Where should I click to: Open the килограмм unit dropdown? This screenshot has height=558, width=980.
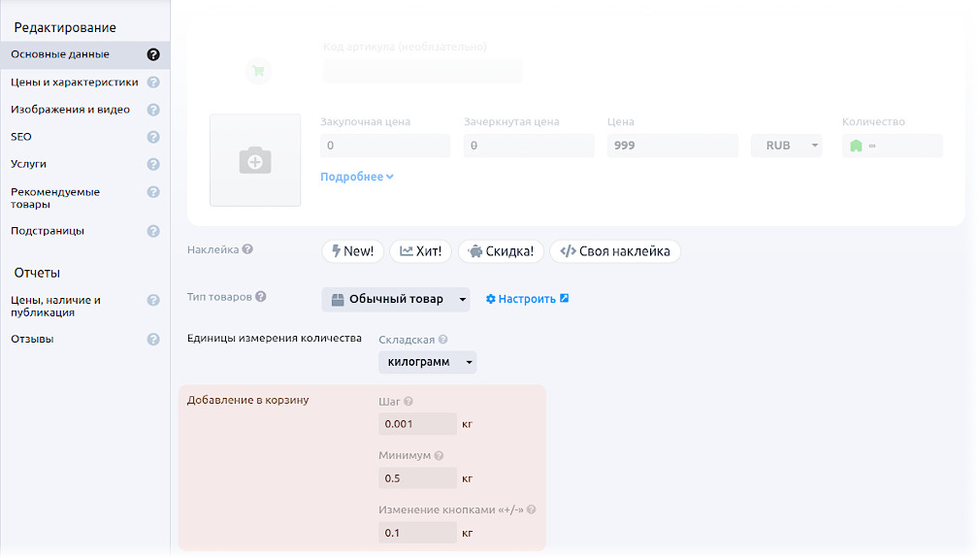(428, 362)
